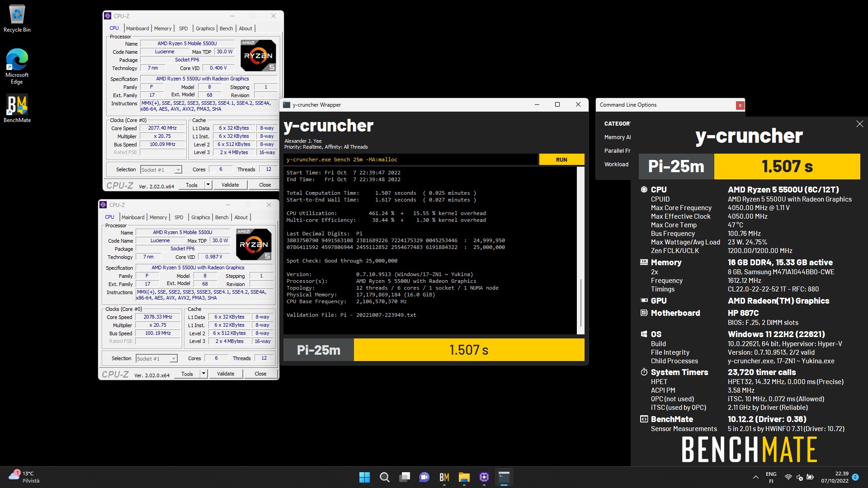
Task: Click the y-cruncher Wrapper title bar icon
Action: 287,105
